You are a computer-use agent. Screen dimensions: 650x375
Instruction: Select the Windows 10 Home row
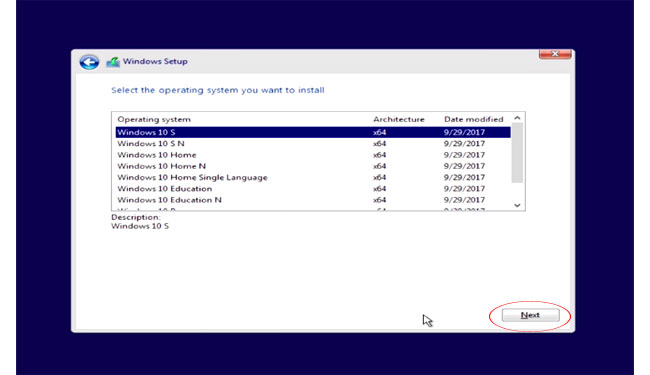click(313, 155)
